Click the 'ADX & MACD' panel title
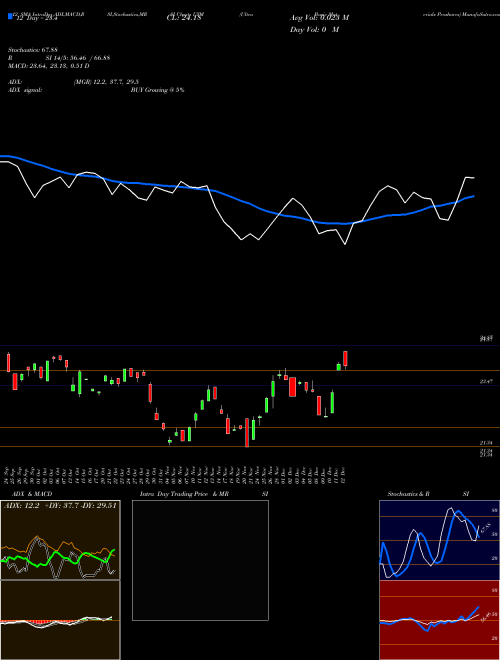500x660 pixels. pos(32,494)
